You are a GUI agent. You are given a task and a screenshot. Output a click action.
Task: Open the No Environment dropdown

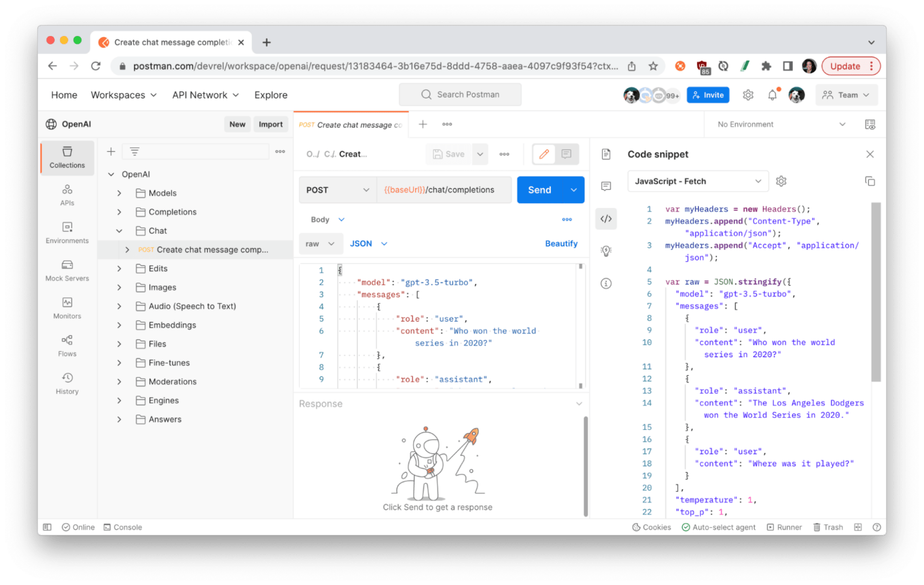tap(780, 124)
